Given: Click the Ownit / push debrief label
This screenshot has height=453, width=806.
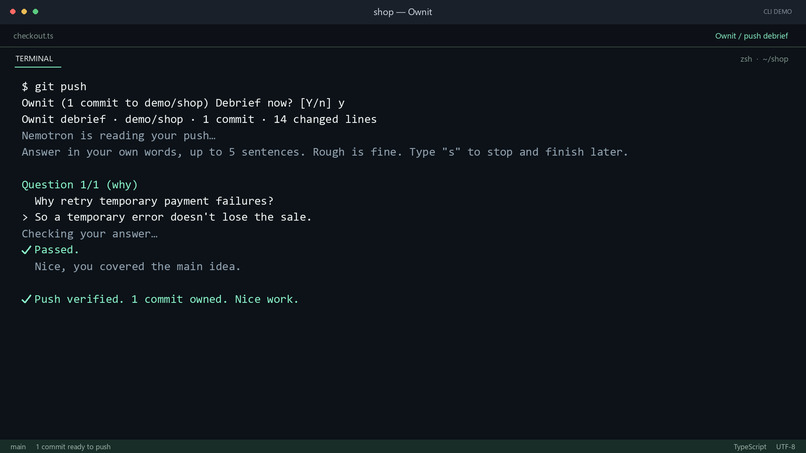Looking at the screenshot, I should (751, 36).
